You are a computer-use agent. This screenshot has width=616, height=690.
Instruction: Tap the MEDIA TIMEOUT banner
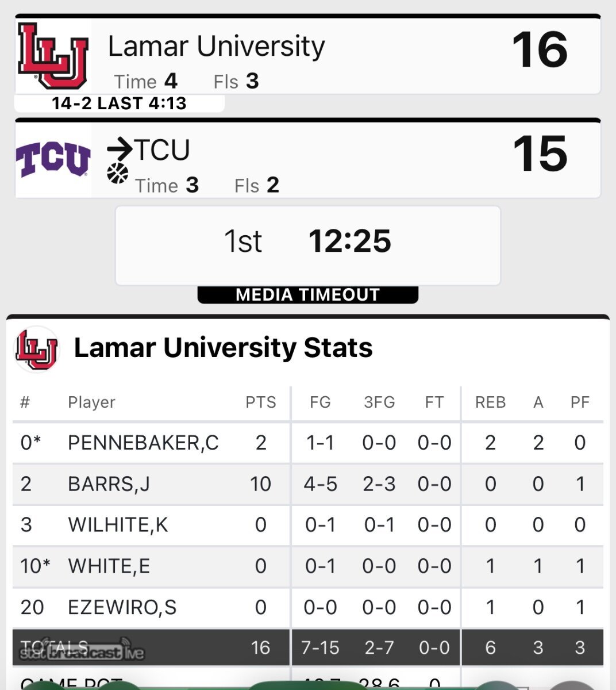tap(307, 295)
